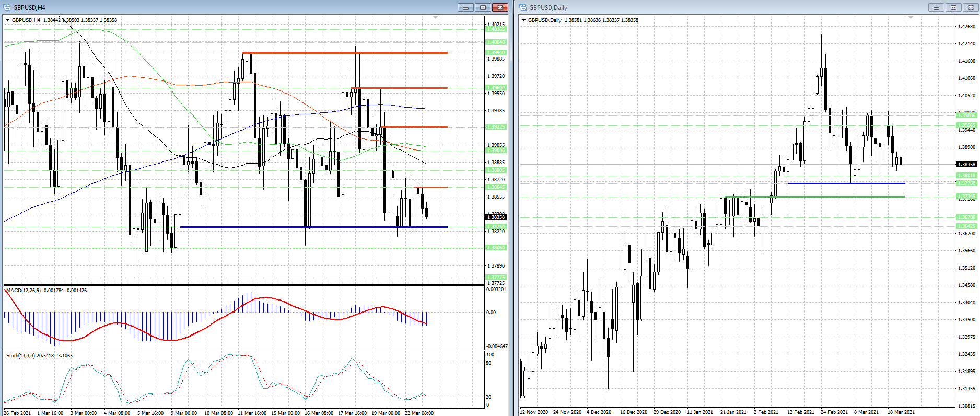Maximize the GBPUSD,Daily chart window

[x=953, y=7]
